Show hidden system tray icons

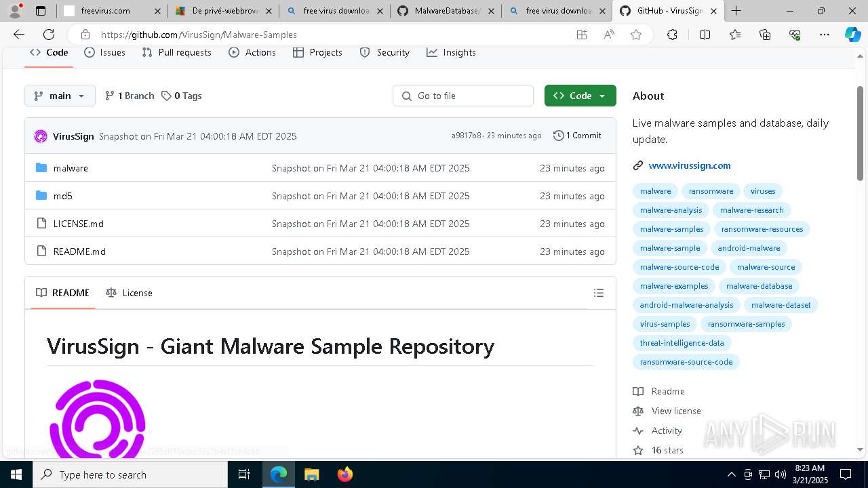point(731,474)
